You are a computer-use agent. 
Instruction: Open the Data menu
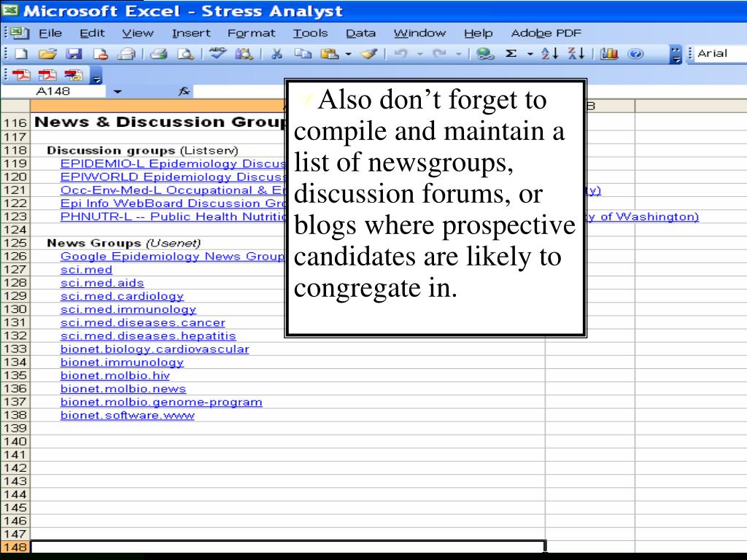point(360,34)
